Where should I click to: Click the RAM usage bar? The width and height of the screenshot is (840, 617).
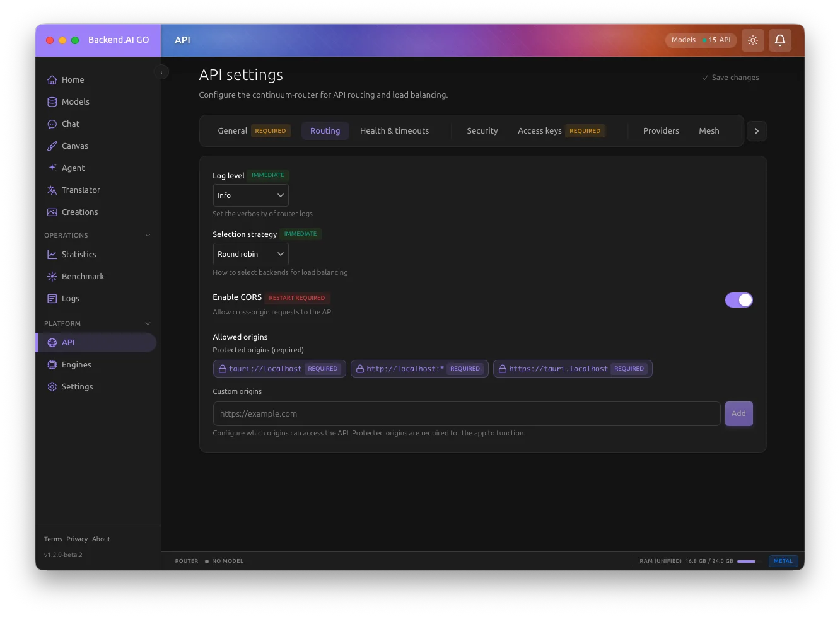click(747, 561)
